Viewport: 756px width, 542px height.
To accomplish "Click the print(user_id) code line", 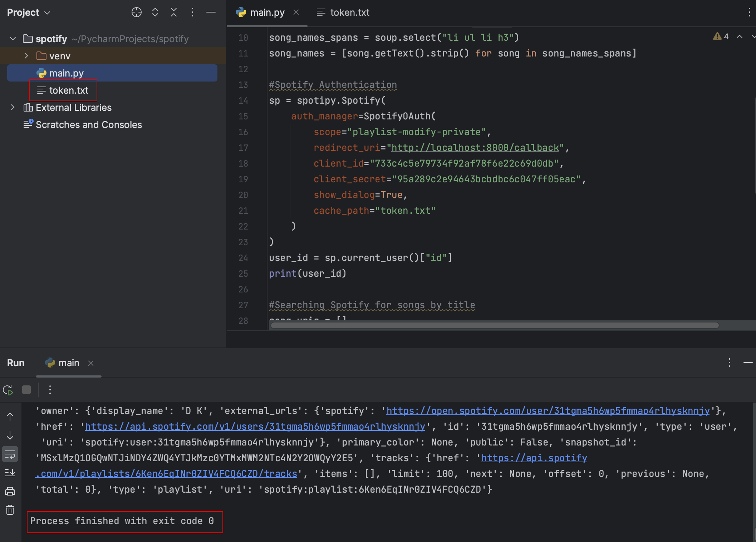I will pyautogui.click(x=308, y=274).
